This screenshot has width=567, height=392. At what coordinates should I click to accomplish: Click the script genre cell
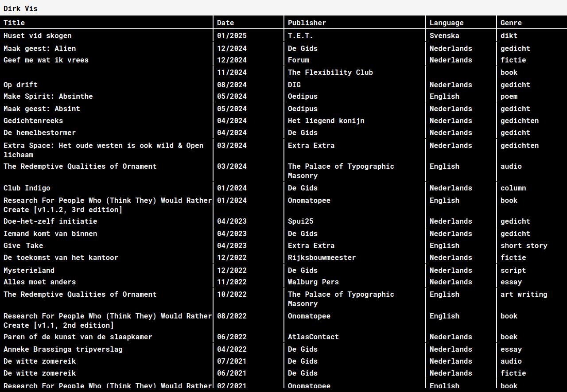pyautogui.click(x=513, y=270)
